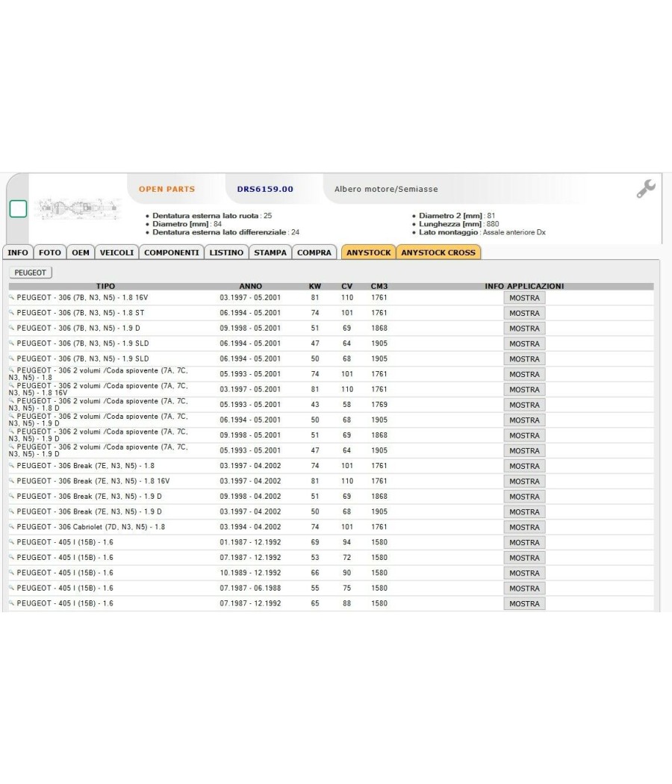Show the LISTINO tab
Viewport: 672px width, 784px height.
click(226, 252)
